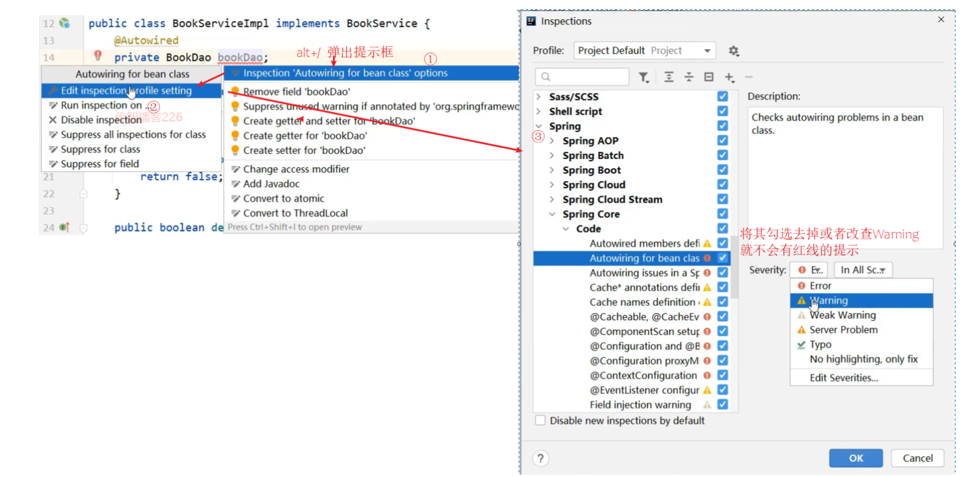Uncheck the Autowiring for bean class checkbox
This screenshot has width=980, height=477.
(x=722, y=257)
